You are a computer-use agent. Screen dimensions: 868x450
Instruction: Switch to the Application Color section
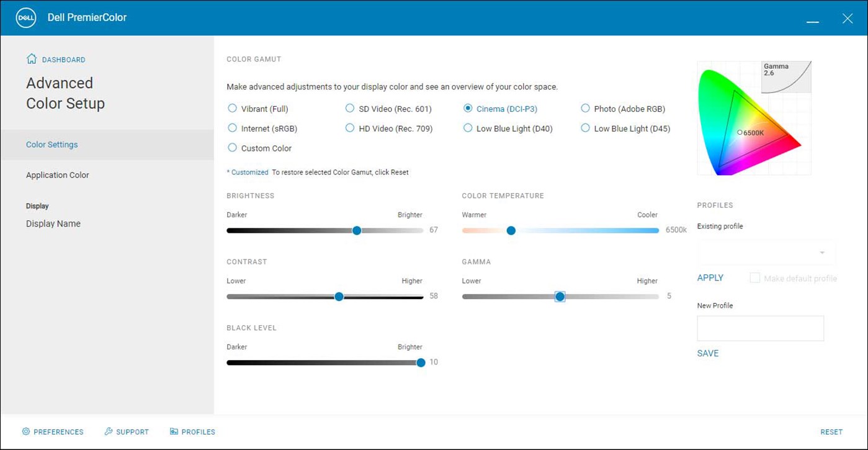click(57, 174)
